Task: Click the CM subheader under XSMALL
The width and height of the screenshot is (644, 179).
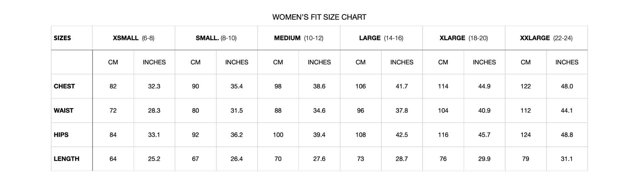Action: (x=113, y=62)
